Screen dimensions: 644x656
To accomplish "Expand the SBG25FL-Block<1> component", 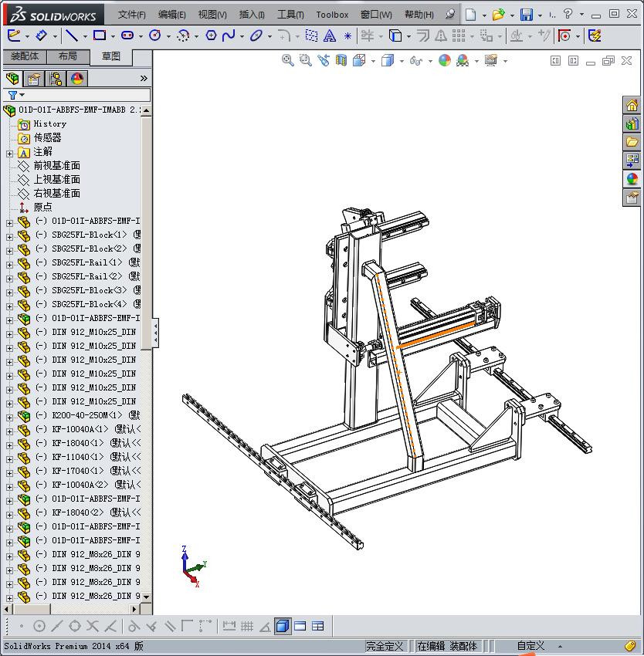I will 9,237.
